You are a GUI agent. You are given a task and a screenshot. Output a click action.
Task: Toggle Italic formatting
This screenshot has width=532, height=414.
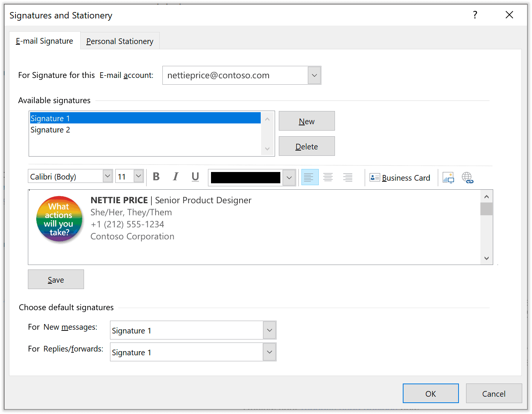[176, 177]
